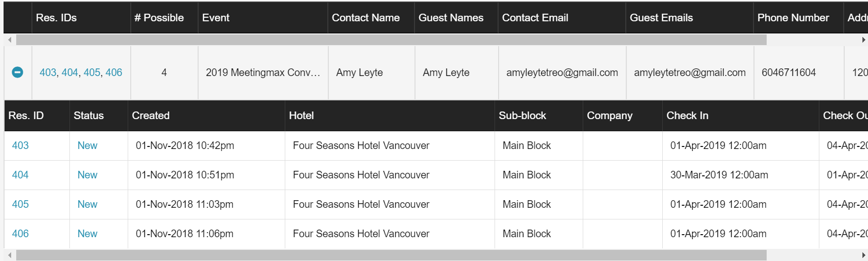Screen dimensions: 868x261
Task: Click the upper horizontal scrollbar thumb
Action: pos(390,40)
